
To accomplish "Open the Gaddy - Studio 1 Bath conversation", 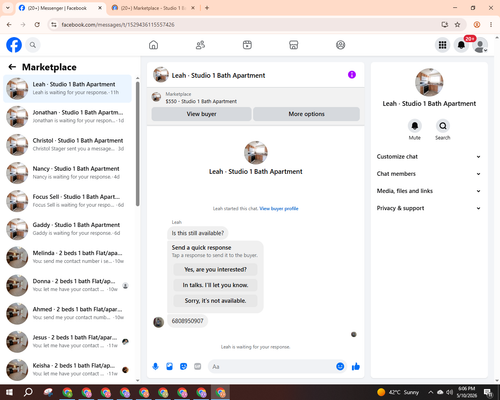I will [67, 229].
